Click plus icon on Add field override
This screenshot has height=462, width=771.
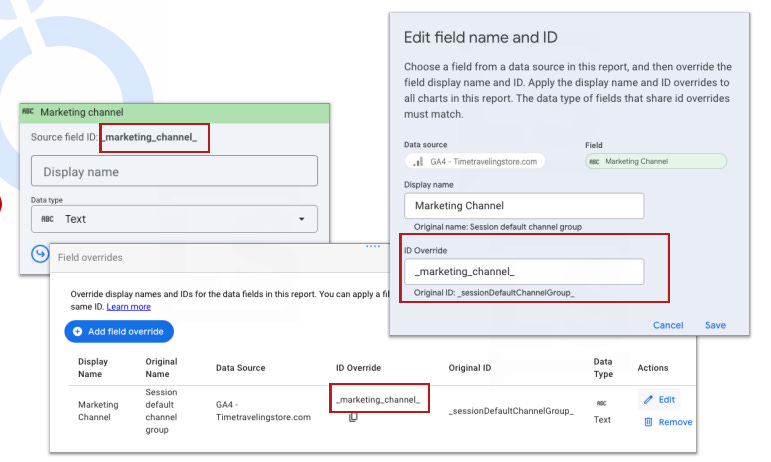77,331
